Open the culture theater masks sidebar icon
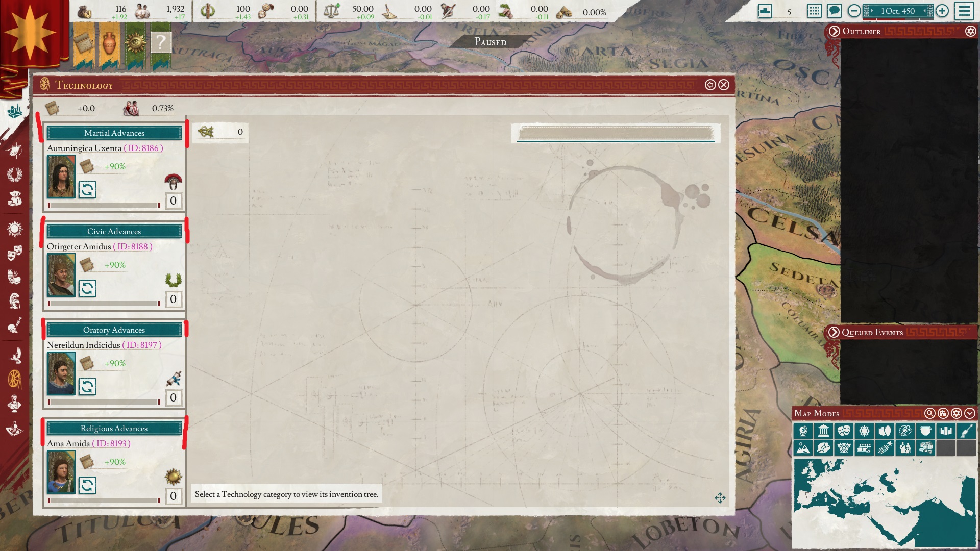Image resolution: width=980 pixels, height=551 pixels. coord(14,253)
